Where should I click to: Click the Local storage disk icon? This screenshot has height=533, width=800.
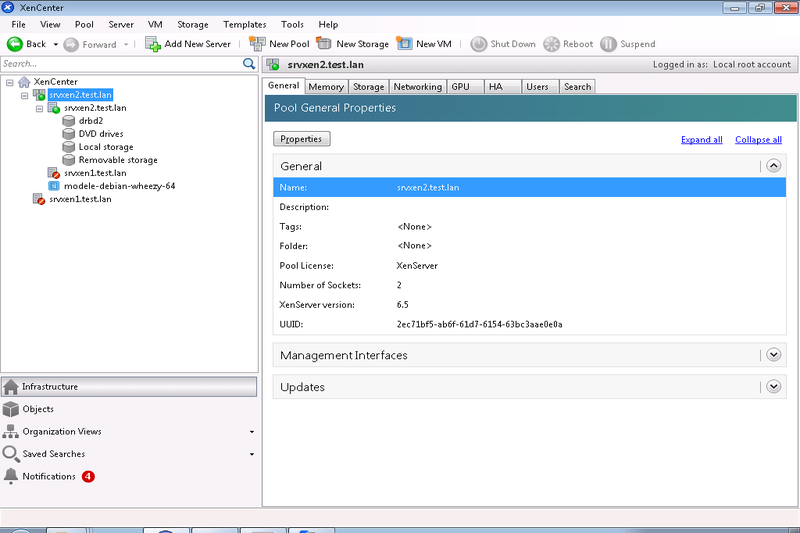tap(68, 147)
